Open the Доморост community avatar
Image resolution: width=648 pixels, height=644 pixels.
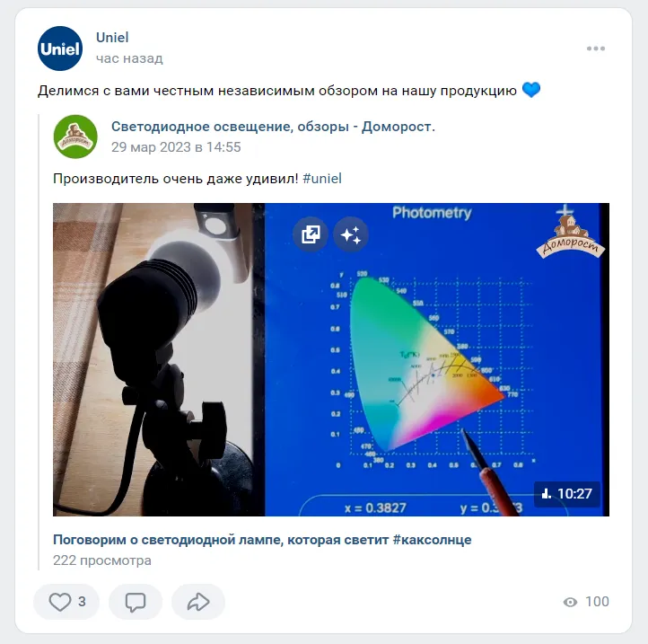point(75,137)
